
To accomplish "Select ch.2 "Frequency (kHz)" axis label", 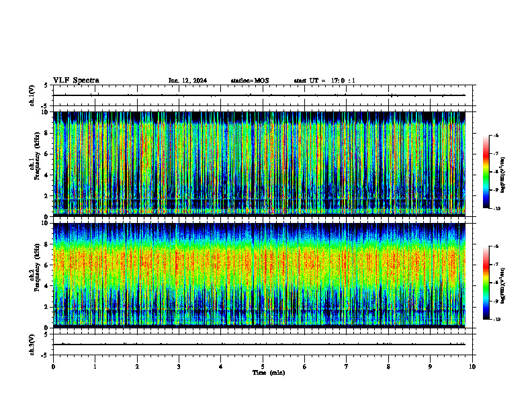I will pyautogui.click(x=37, y=267).
